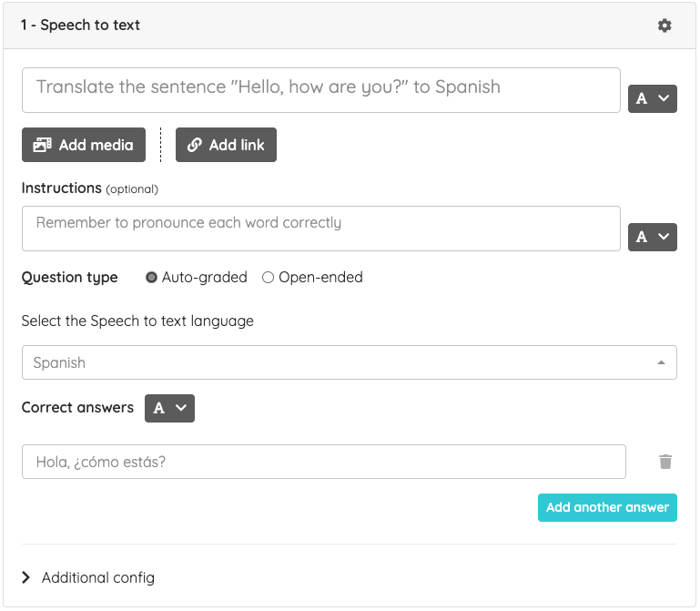
Task: Click the A icon beside Instructions field
Action: [642, 237]
